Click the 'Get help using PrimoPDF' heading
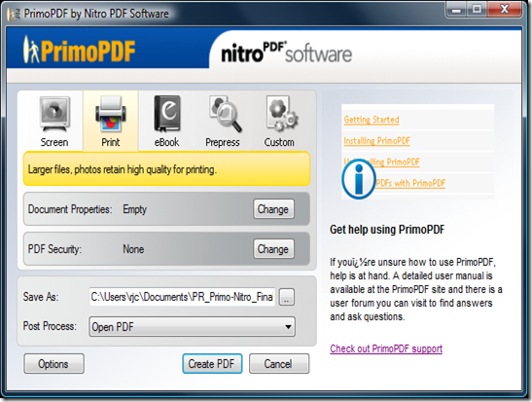 pyautogui.click(x=387, y=230)
